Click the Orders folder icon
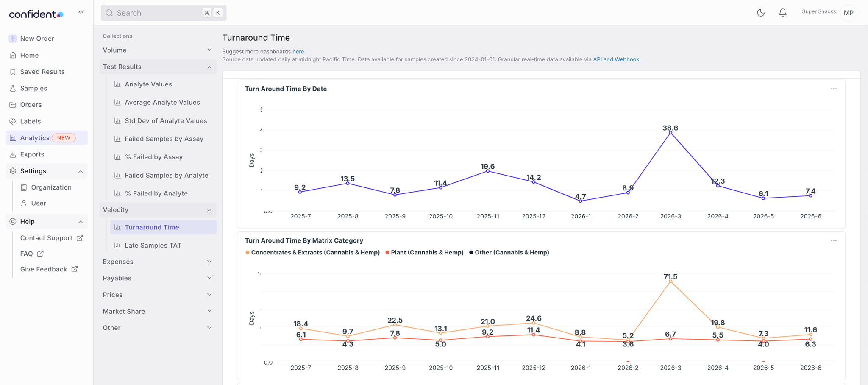Viewport: 868px width, 385px height. coord(13,105)
